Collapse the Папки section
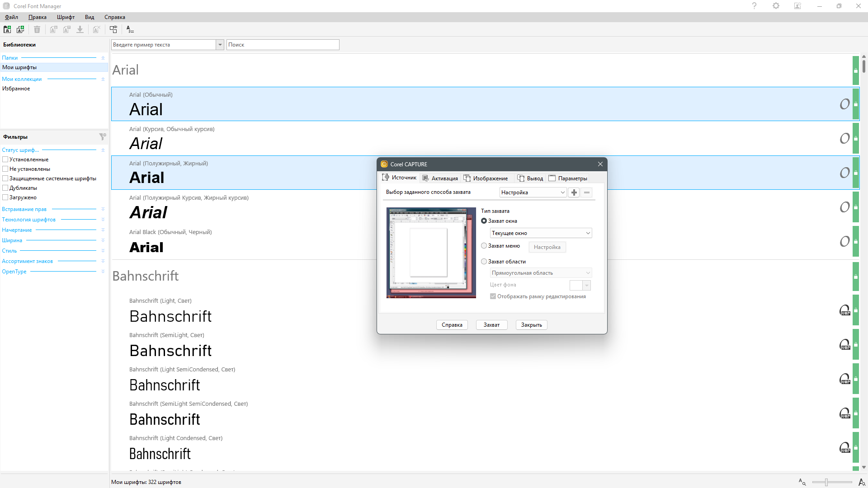868x488 pixels. point(103,58)
